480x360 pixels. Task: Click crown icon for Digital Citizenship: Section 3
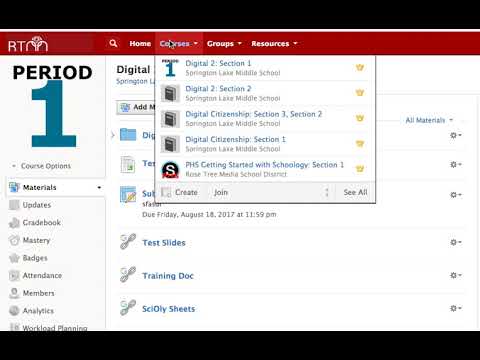(360, 118)
